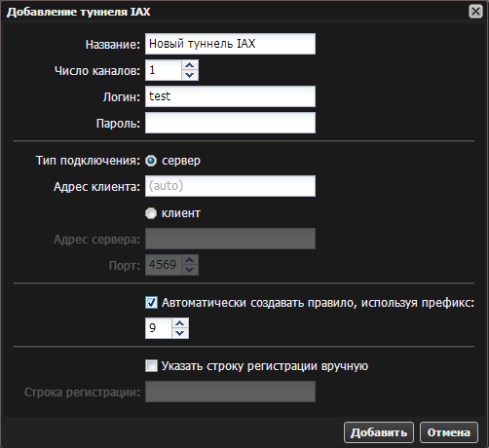Screen dimensions: 489x448
Task: Click the Число каналов number field
Action: tap(163, 70)
